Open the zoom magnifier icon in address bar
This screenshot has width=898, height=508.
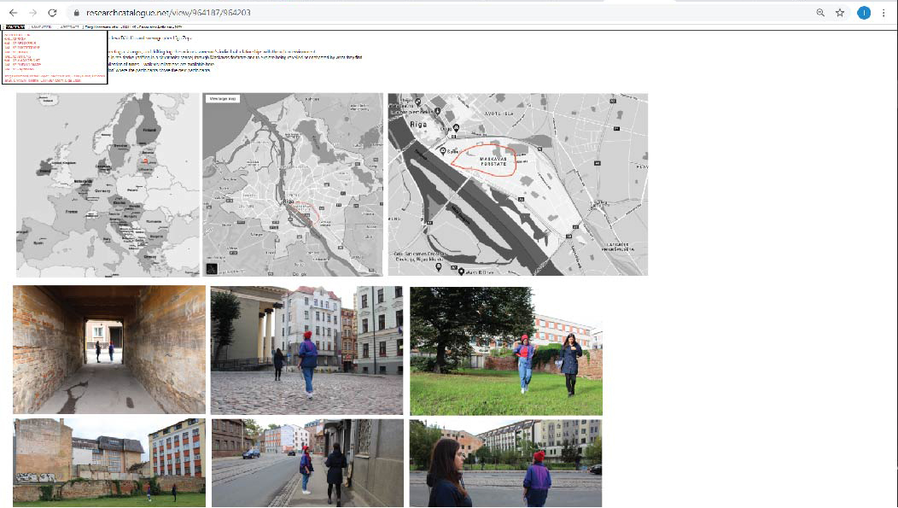coord(820,13)
